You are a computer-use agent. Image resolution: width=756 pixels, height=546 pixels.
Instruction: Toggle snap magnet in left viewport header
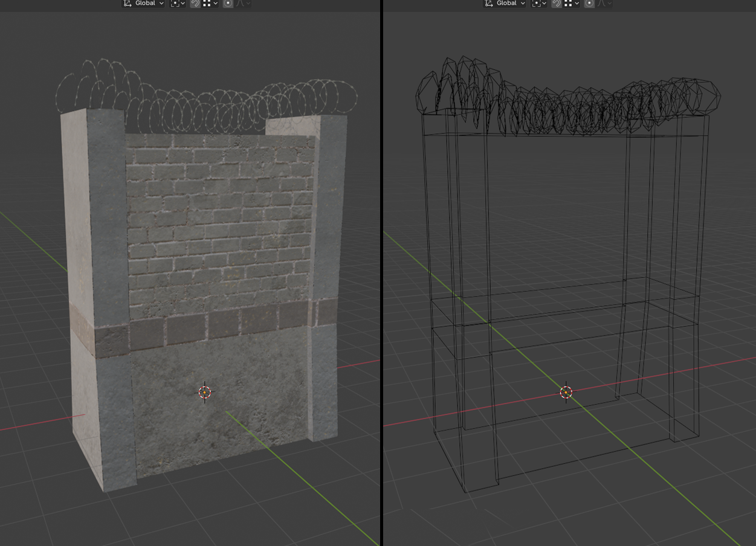pyautogui.click(x=195, y=4)
